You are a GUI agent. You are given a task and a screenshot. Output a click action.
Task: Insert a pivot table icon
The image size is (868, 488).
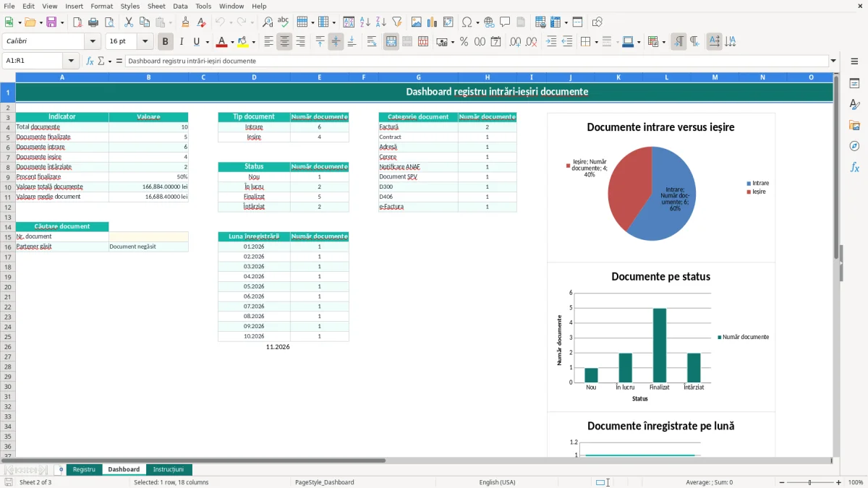pyautogui.click(x=448, y=22)
